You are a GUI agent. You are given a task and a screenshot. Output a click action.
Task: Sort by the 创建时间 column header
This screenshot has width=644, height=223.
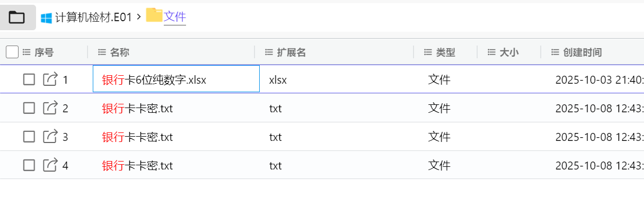pyautogui.click(x=582, y=52)
